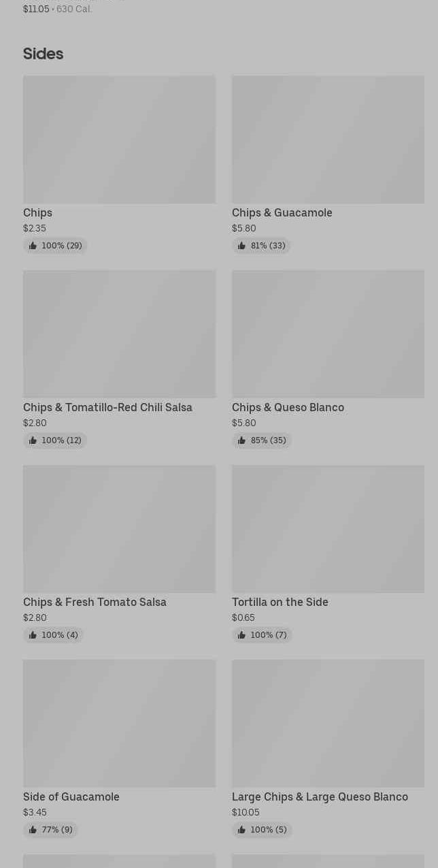438x868 pixels.
Task: Click thumbs-up icon under Chips & Guacamole
Action: [241, 246]
